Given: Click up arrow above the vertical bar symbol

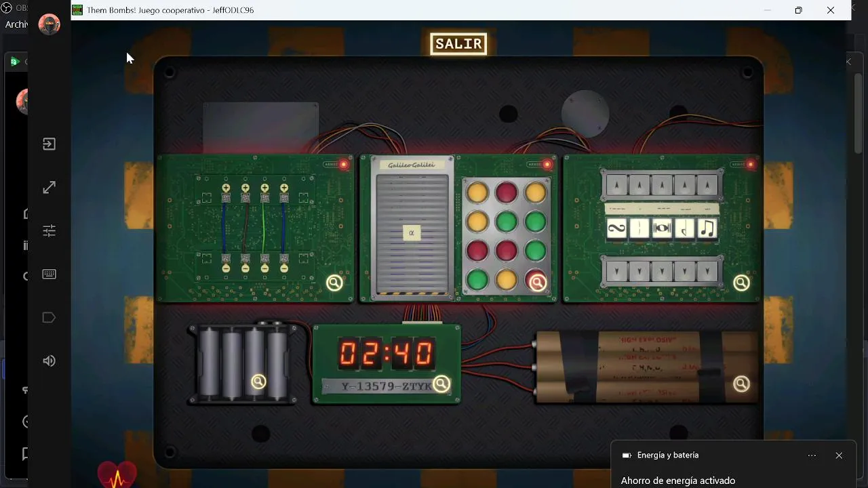Looking at the screenshot, I should click(639, 185).
